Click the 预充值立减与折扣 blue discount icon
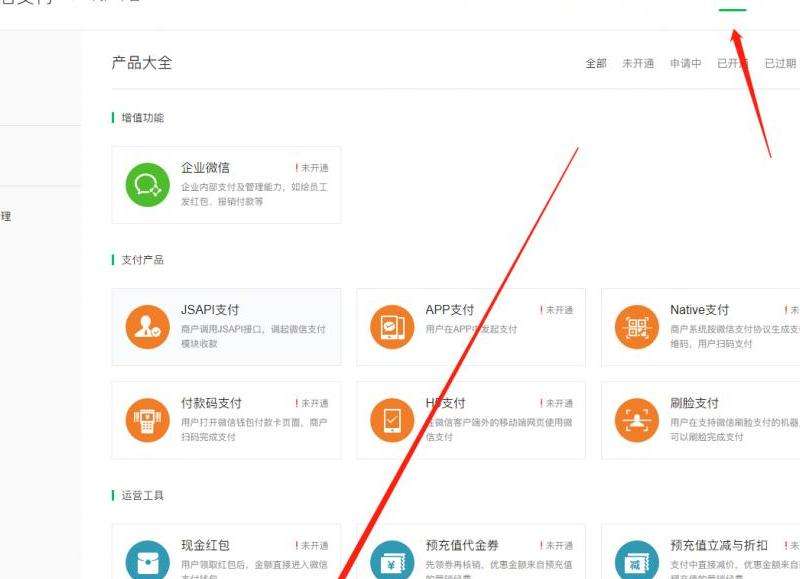This screenshot has width=800, height=579. click(637, 560)
